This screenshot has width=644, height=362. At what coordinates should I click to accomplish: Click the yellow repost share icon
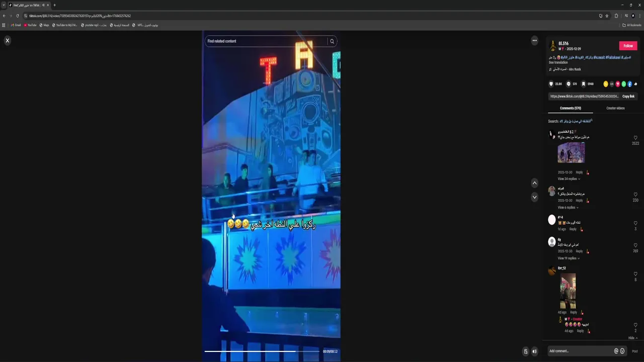pos(606,84)
